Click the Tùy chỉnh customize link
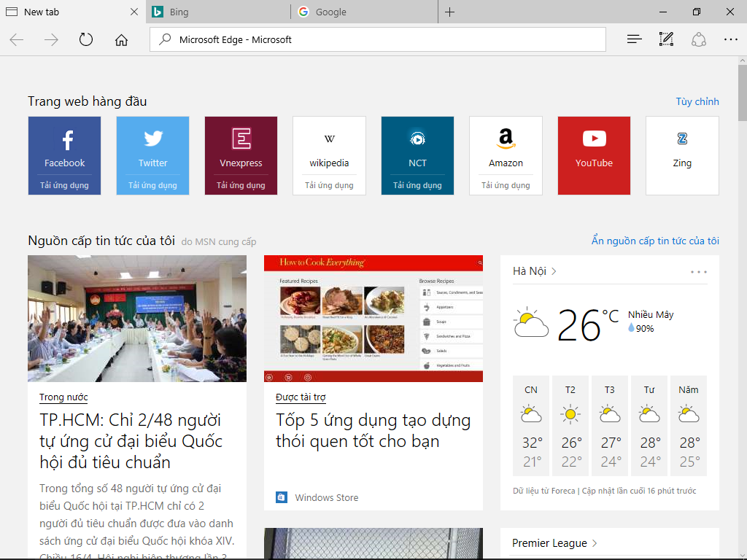747x560 pixels. coord(697,101)
